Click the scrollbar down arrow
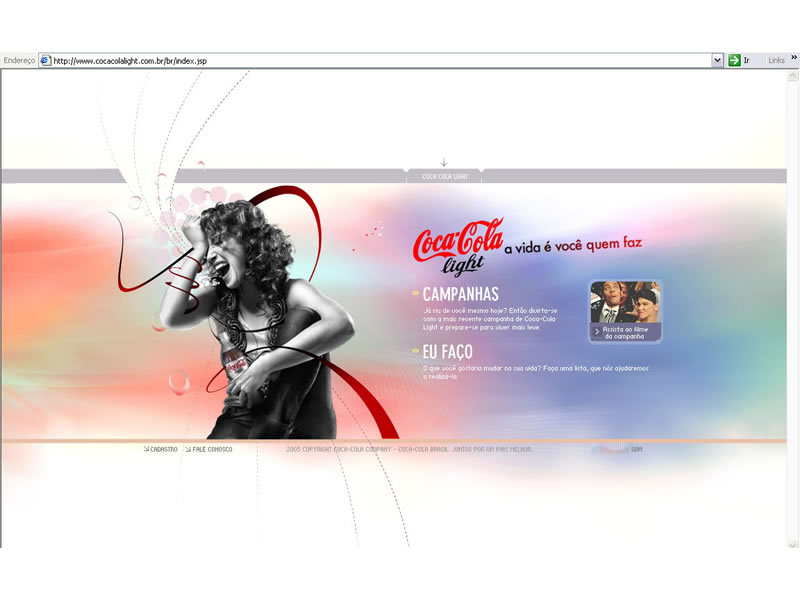This screenshot has height=600, width=800. [x=794, y=543]
